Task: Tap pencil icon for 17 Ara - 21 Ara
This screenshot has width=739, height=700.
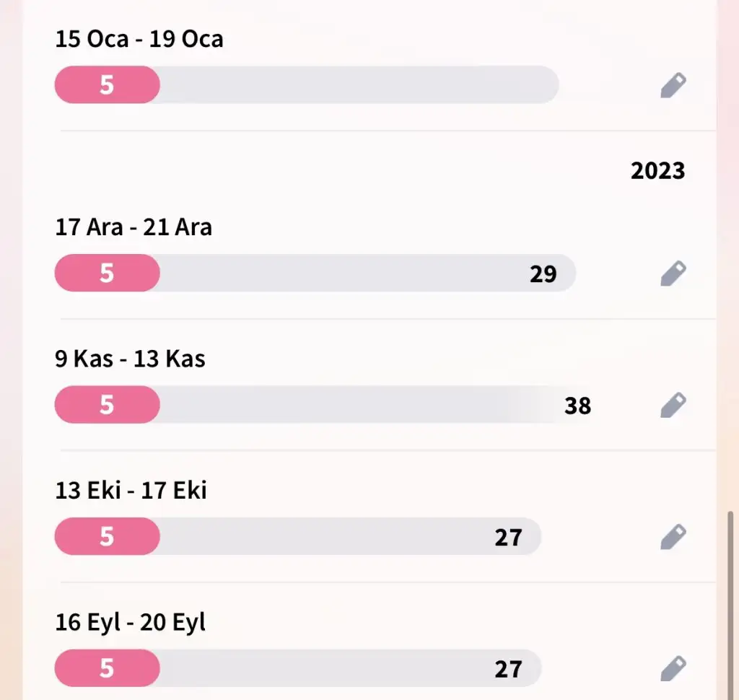Action: 673,273
